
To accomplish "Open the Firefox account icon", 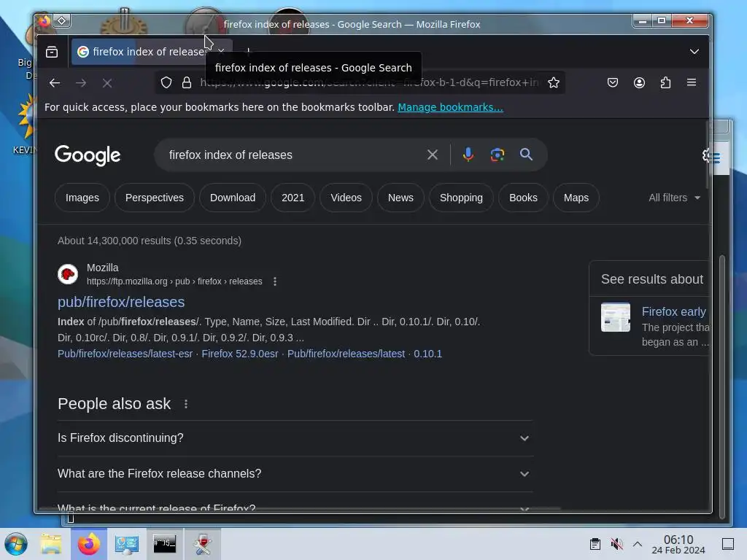I will coord(639,83).
